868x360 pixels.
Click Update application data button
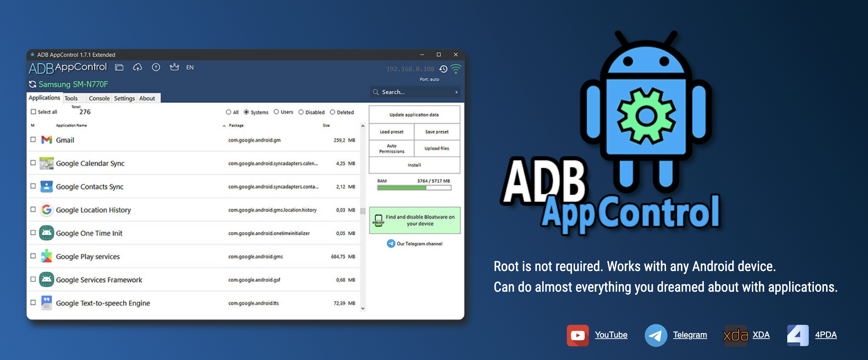(x=414, y=114)
